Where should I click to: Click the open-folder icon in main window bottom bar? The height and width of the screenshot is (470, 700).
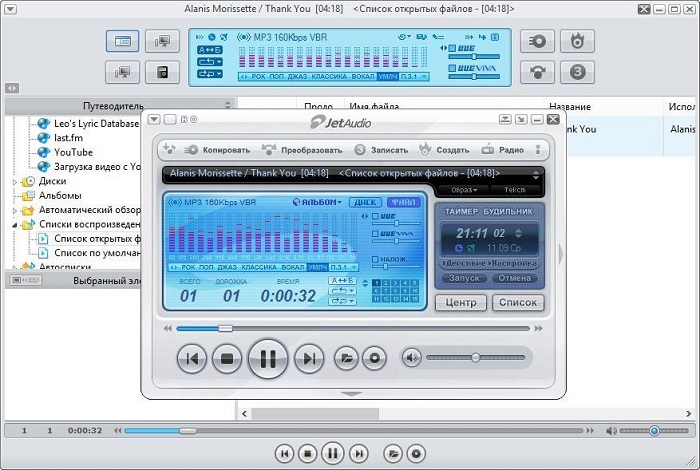393,454
